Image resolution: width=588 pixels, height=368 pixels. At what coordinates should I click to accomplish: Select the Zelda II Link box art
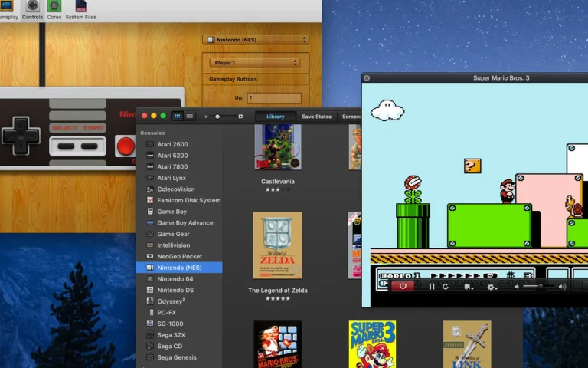(x=467, y=344)
